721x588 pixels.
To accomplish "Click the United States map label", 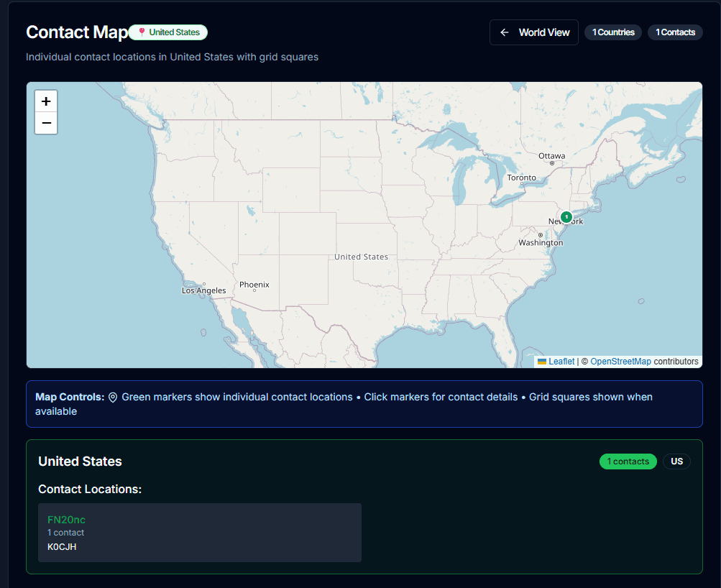I will tap(361, 257).
